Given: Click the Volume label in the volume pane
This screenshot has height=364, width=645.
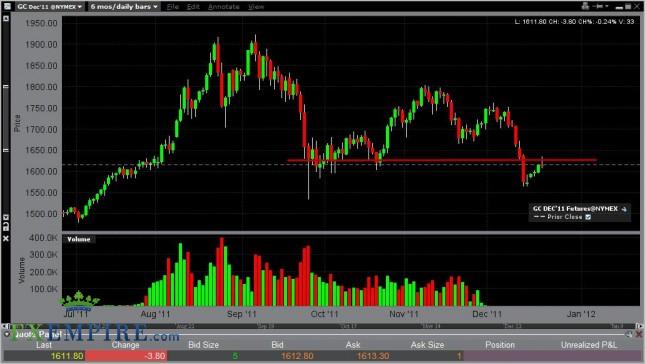Looking at the screenshot, I should coord(79,239).
